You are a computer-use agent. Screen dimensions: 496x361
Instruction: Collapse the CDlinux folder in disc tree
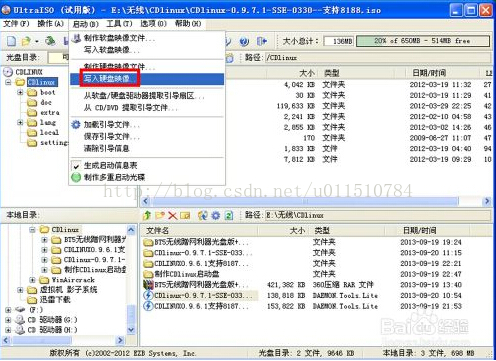[9, 82]
